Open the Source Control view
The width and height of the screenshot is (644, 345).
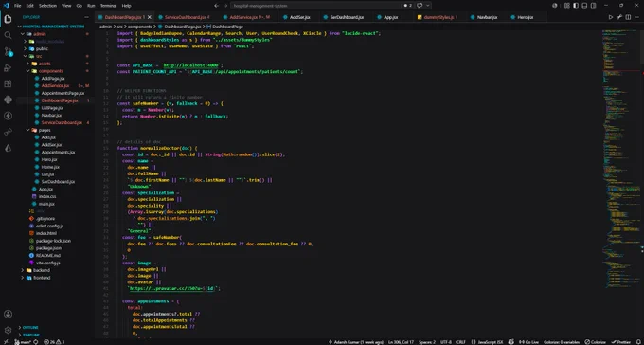pyautogui.click(x=8, y=51)
